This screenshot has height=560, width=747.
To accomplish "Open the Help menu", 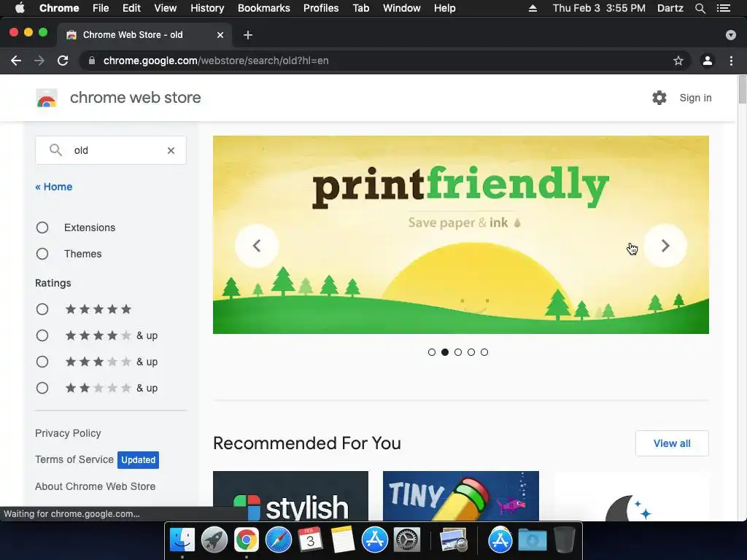I will click(444, 8).
